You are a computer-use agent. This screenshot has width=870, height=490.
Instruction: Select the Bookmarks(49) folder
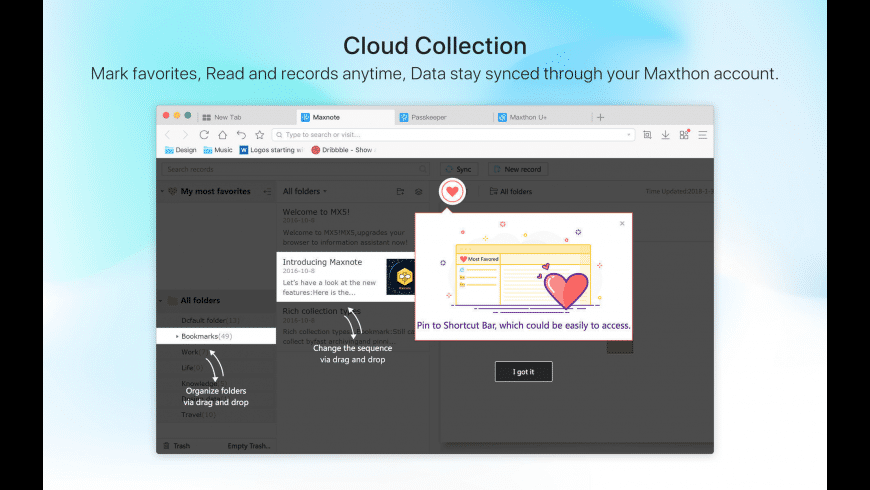(216, 336)
